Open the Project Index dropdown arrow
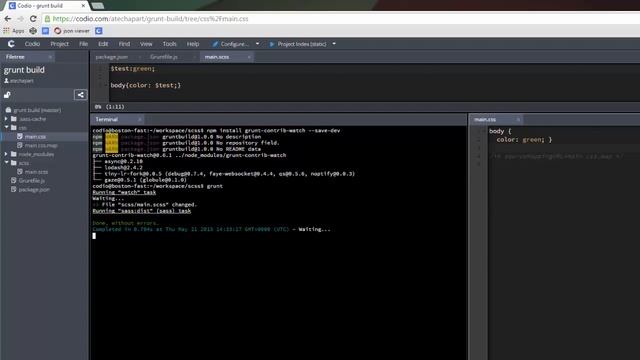Screen dimensions: 640x360 coord(334,44)
